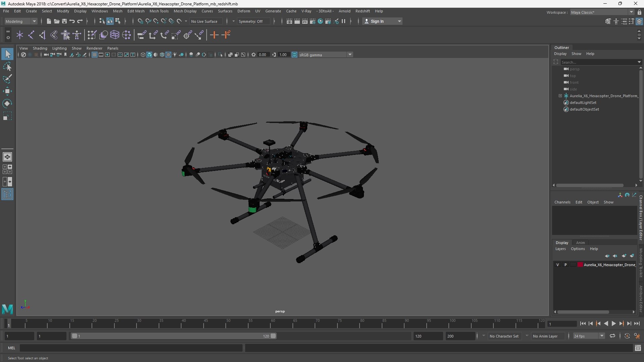Switch to the Anim layer tab

[580, 243]
